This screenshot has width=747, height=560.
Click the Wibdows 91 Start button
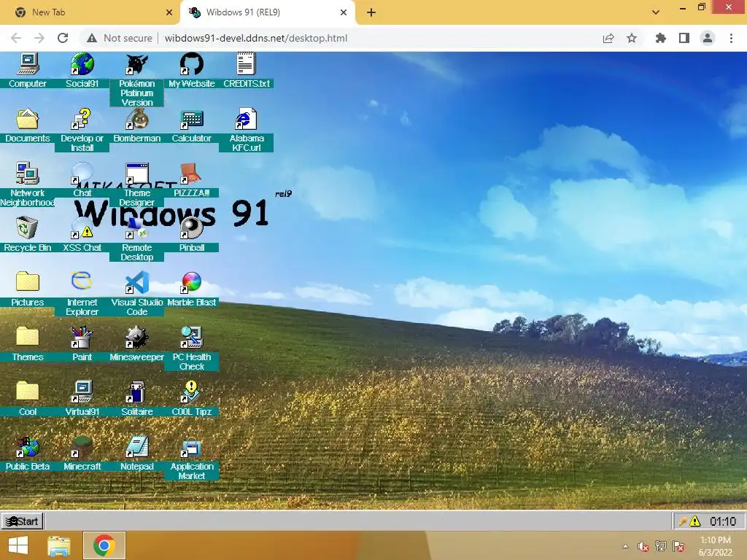click(x=23, y=521)
